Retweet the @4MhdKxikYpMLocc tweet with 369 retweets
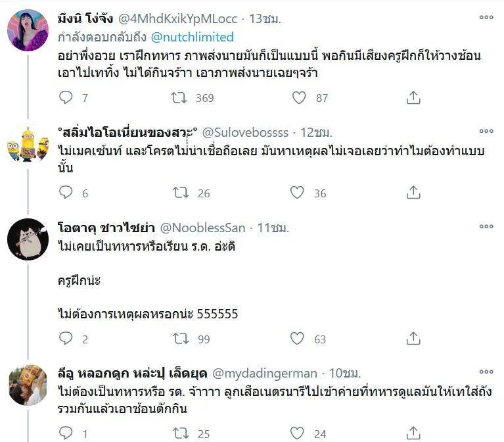 tap(179, 98)
